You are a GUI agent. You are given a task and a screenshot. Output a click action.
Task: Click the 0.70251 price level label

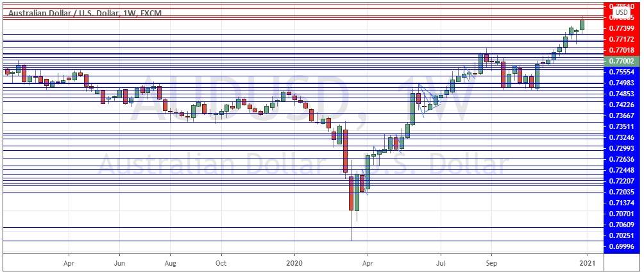point(622,235)
